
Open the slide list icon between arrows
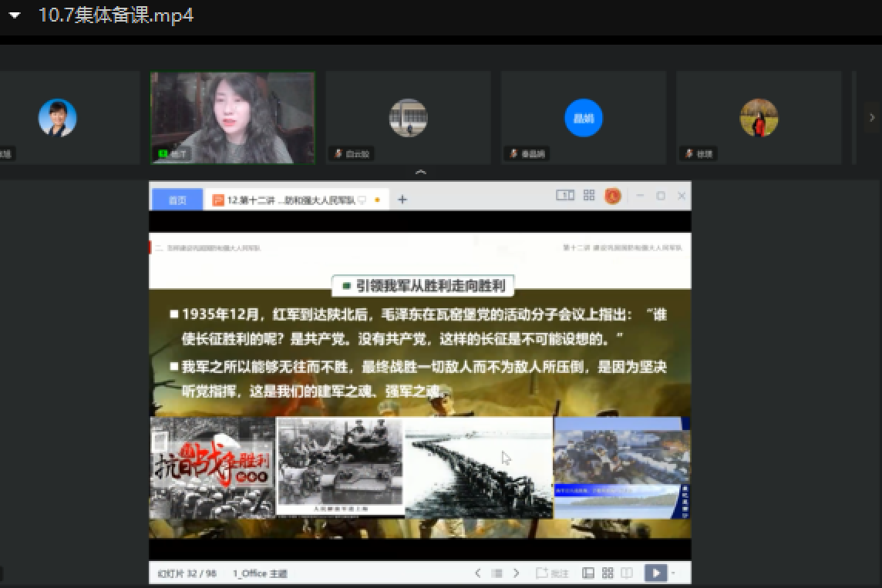[497, 573]
